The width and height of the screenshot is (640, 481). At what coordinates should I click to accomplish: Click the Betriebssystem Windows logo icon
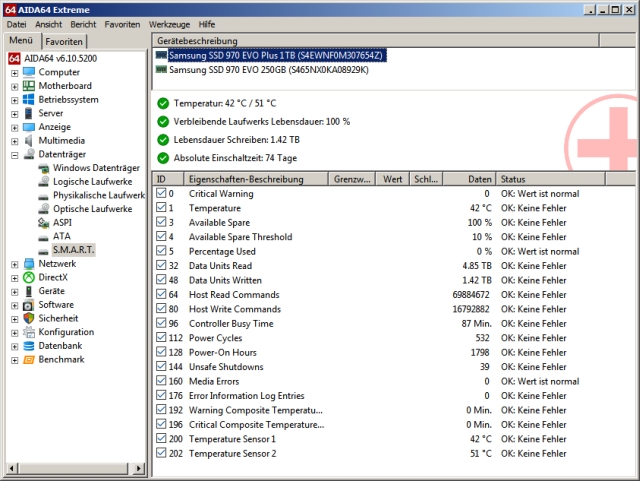(29, 100)
